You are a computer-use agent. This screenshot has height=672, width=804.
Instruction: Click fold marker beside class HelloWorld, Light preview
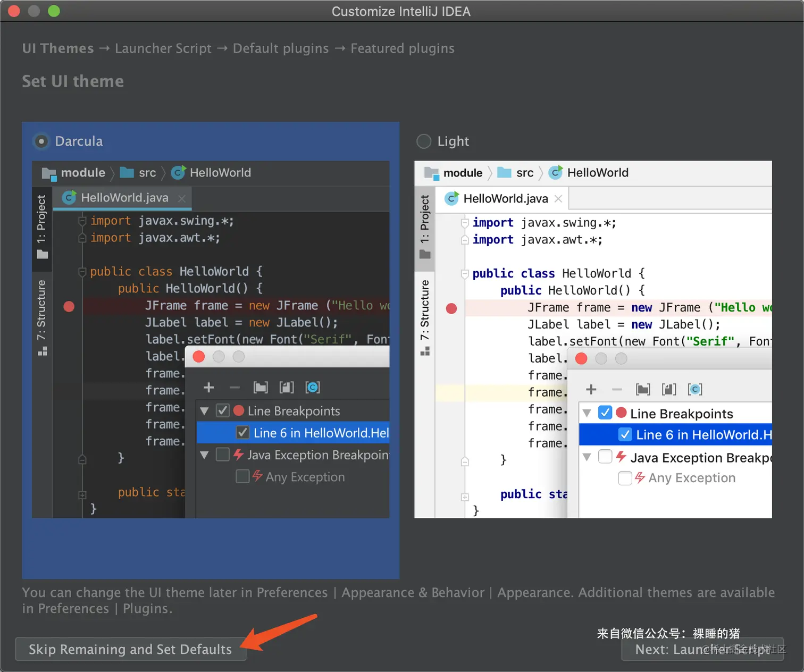tap(465, 274)
